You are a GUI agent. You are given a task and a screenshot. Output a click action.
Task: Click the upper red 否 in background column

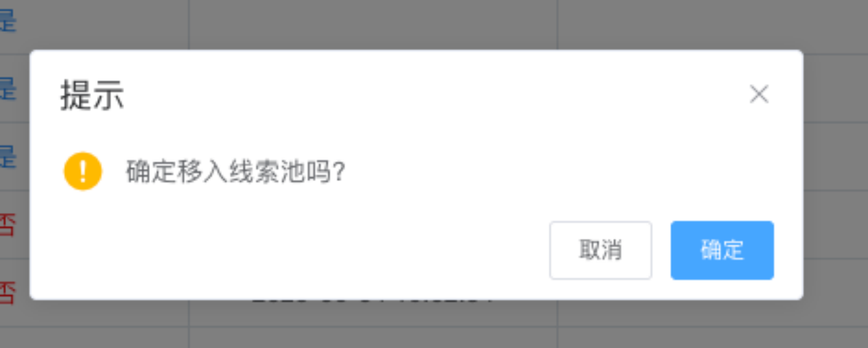(x=7, y=224)
